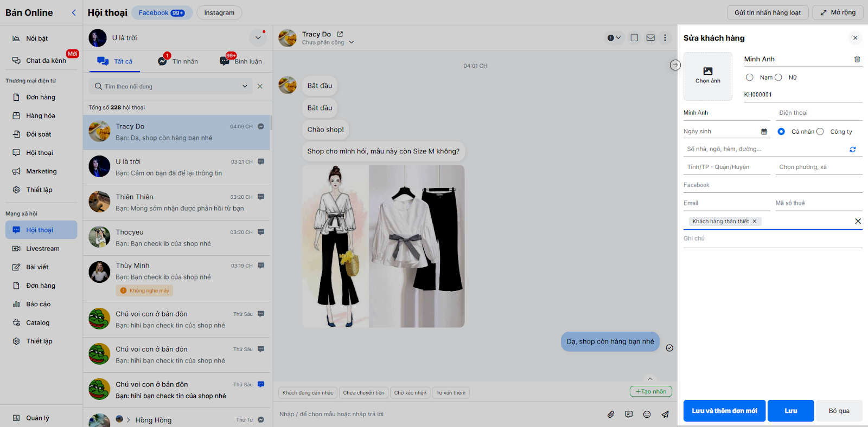Collapse the Bán Online sidebar
Screen dimensions: 868x427
click(74, 12)
